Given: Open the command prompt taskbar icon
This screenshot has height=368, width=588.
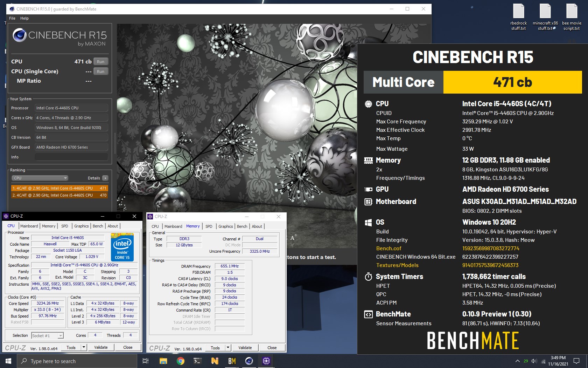Looking at the screenshot, I should tap(197, 361).
